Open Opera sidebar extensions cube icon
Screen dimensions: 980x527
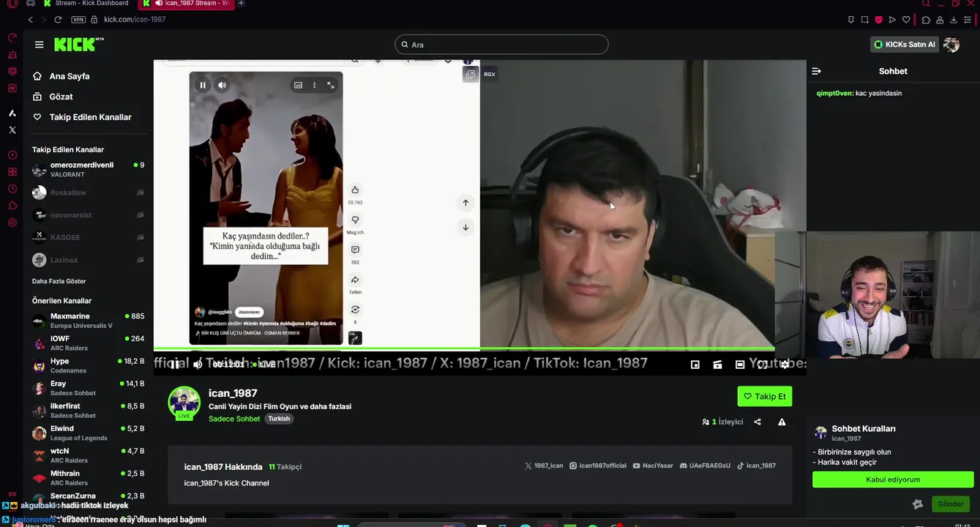(x=12, y=206)
